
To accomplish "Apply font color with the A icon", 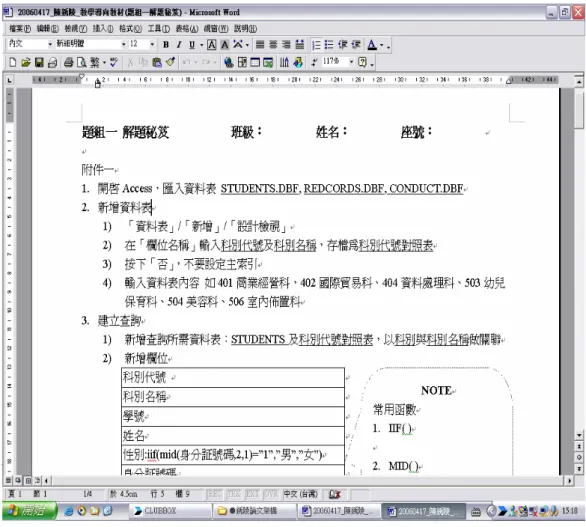I will [x=372, y=45].
